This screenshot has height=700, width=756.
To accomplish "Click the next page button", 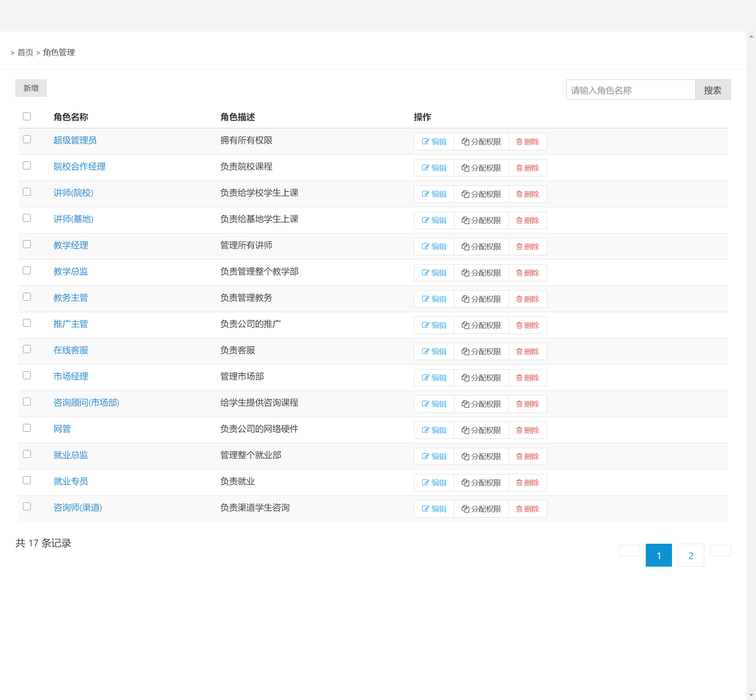I will tap(720, 550).
